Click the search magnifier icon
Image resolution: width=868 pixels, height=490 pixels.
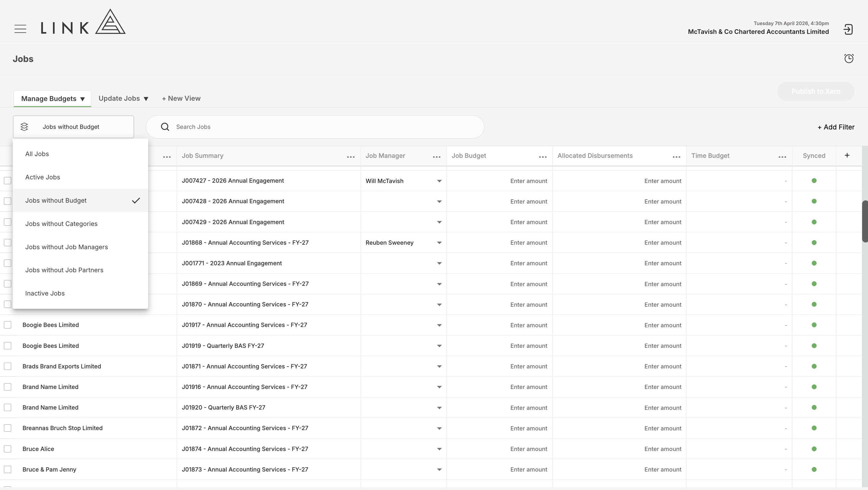(165, 127)
